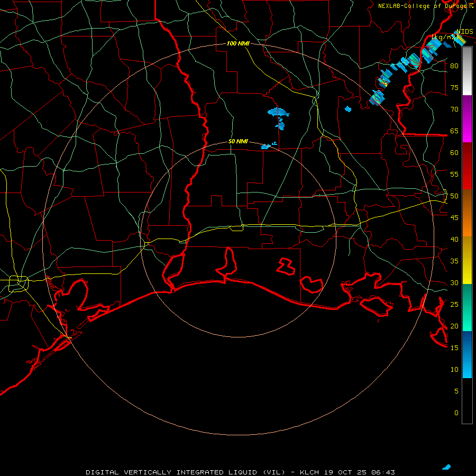
Task: Click the yellow-olive segment of the color bar
Action: pos(467,260)
